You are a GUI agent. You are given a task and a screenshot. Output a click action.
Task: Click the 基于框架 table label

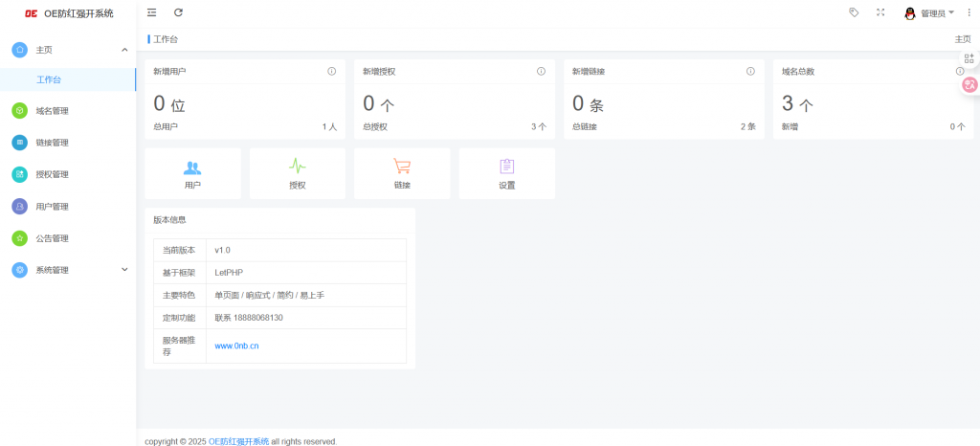click(x=179, y=273)
